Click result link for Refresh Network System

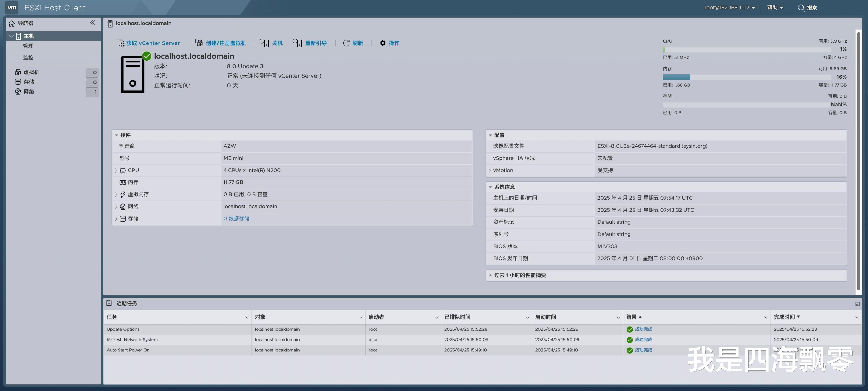643,340
